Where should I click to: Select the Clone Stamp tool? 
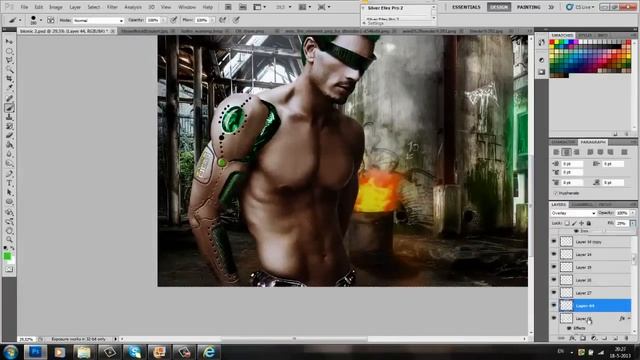click(x=9, y=117)
